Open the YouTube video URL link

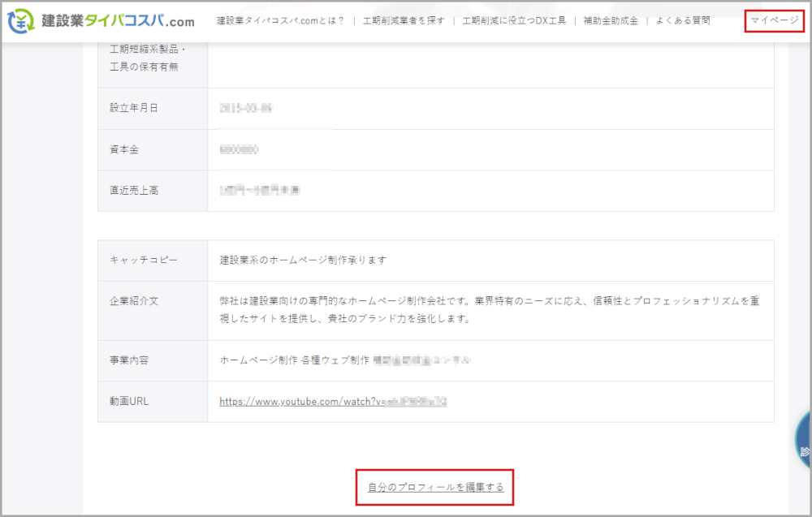coord(333,402)
